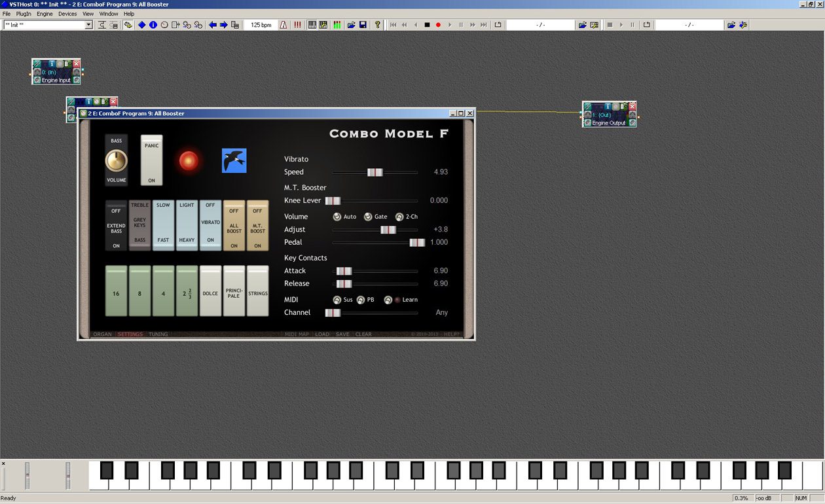
Task: Toggle the Treble/Bass Grey Keys switch
Action: pos(139,225)
